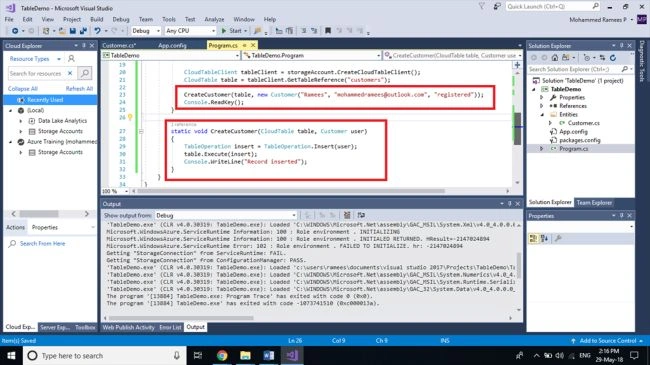Clear the Cloud Explorer search box

pos(70,73)
